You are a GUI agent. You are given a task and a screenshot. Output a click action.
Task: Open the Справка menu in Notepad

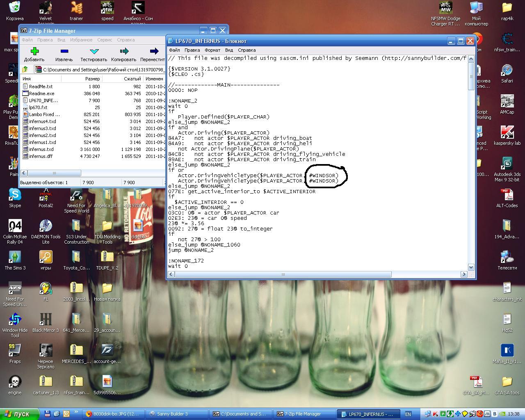pyautogui.click(x=247, y=50)
